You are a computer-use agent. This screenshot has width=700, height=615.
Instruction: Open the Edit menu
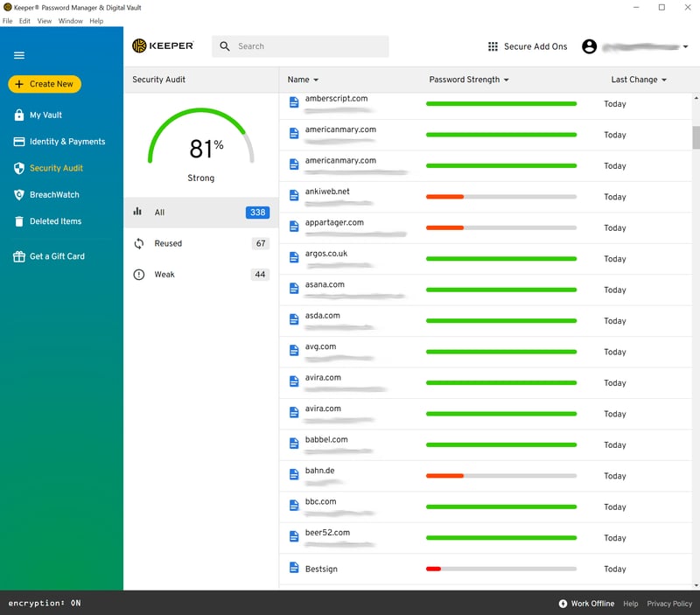tap(24, 21)
